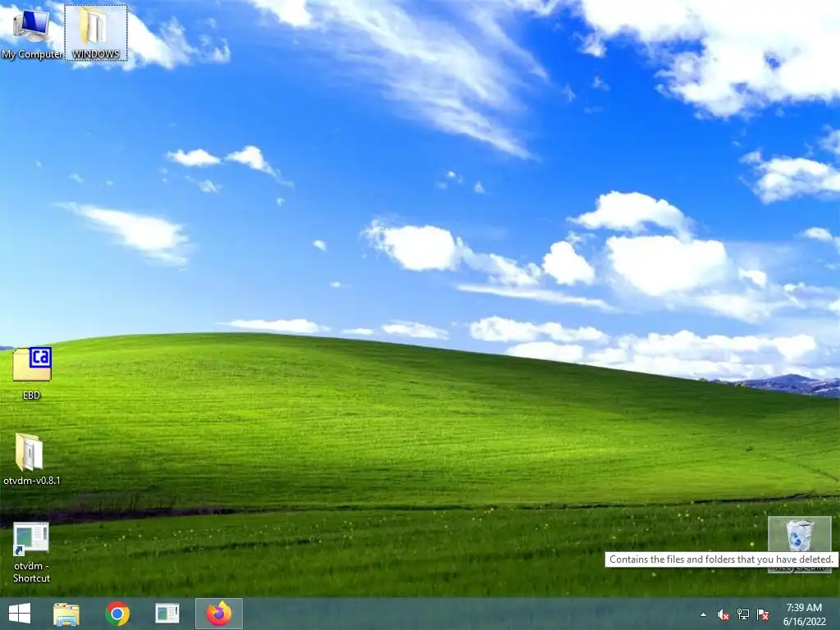Open the network status tray icon
Viewport: 840px width, 630px height.
click(743, 615)
